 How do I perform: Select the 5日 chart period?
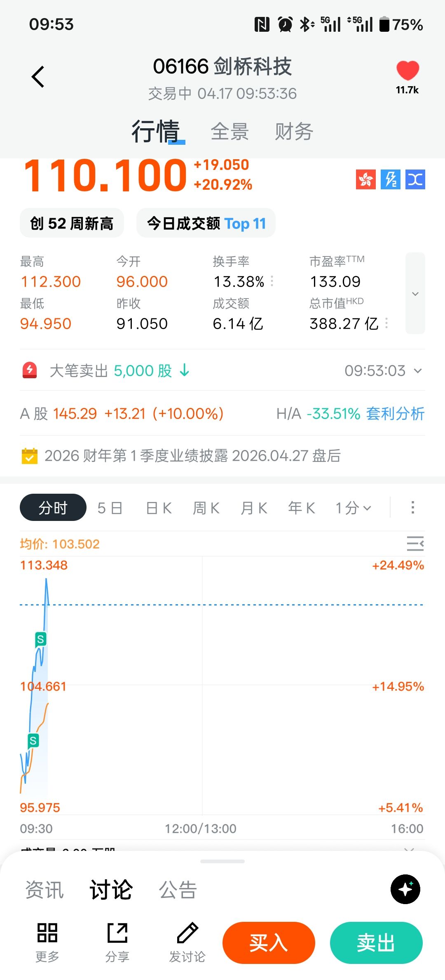click(110, 508)
